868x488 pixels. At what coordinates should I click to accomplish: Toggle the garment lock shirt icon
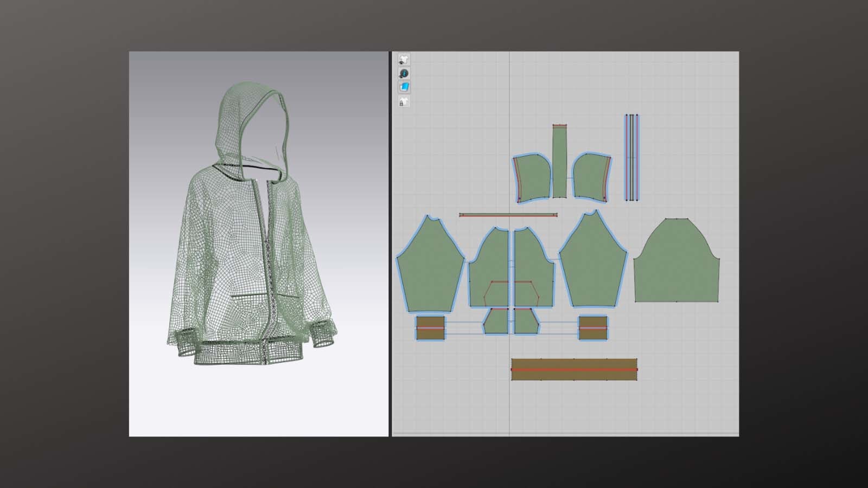click(404, 101)
